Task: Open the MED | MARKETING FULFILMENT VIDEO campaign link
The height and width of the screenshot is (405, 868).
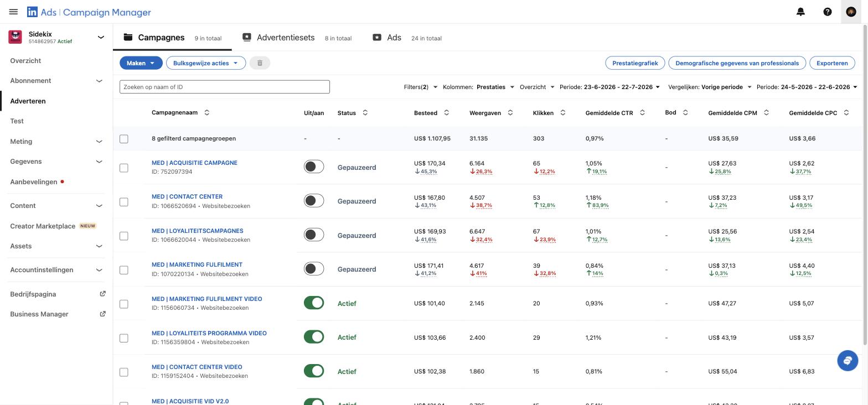Action: (207, 299)
